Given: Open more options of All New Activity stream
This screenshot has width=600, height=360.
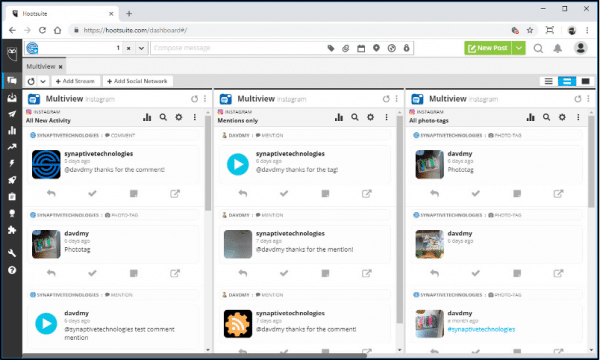Looking at the screenshot, I should [x=195, y=117].
